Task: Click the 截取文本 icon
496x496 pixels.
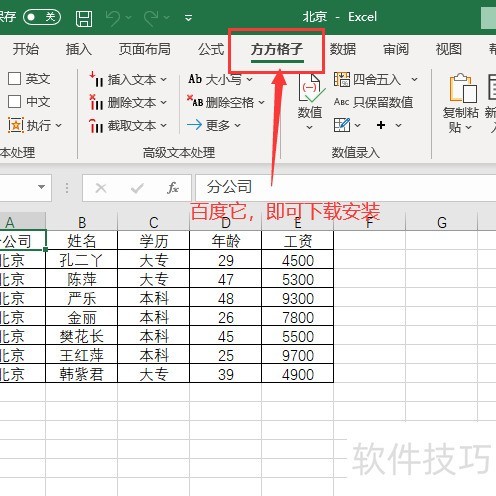Action: (96, 125)
